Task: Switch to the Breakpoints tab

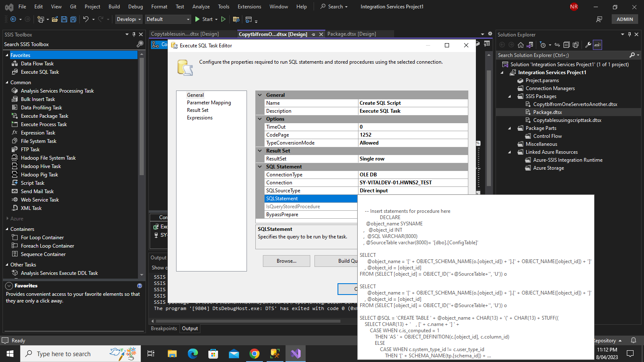Action: pos(164,328)
